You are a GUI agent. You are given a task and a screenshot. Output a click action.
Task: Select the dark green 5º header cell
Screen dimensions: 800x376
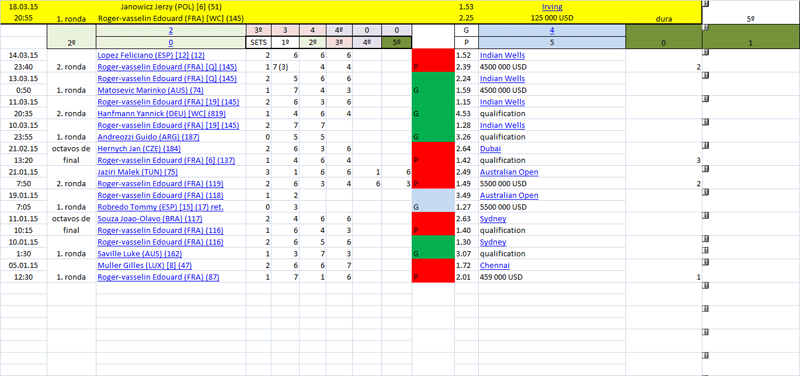396,43
